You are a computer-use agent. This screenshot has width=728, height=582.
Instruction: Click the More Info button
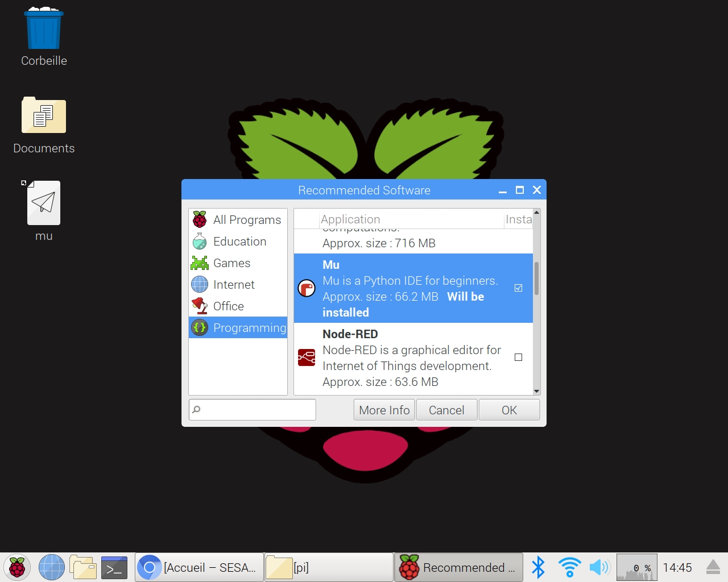pyautogui.click(x=384, y=410)
